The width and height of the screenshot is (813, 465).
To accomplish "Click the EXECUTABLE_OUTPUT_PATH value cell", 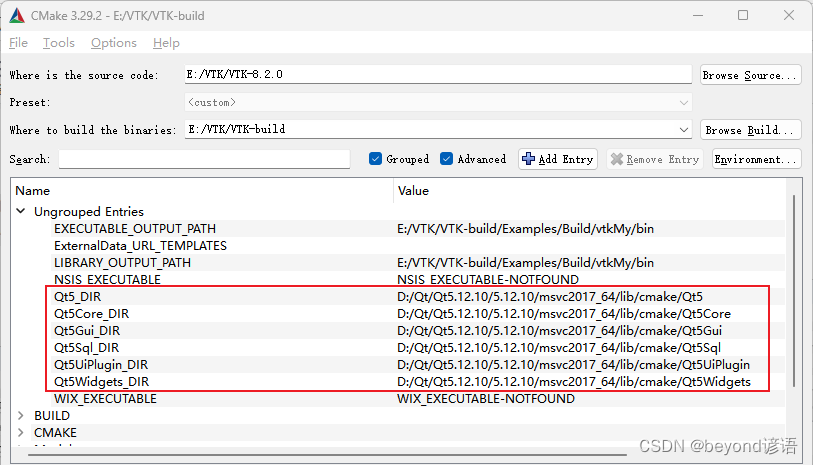I will [x=525, y=229].
